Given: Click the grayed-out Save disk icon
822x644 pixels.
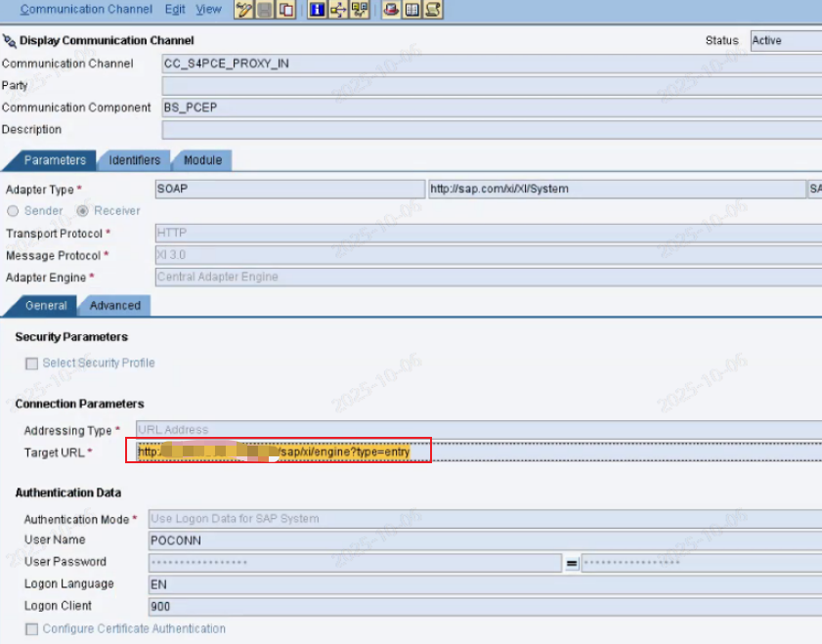Looking at the screenshot, I should coord(265,10).
